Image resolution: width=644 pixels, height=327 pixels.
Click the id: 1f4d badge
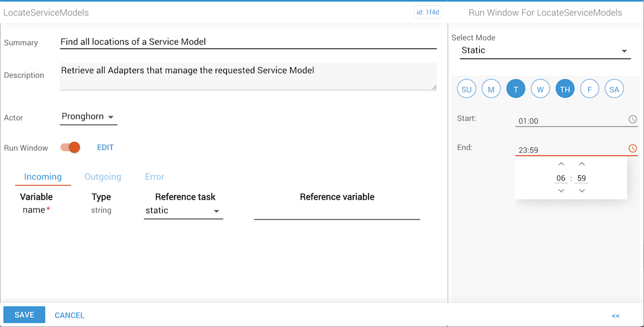[428, 12]
